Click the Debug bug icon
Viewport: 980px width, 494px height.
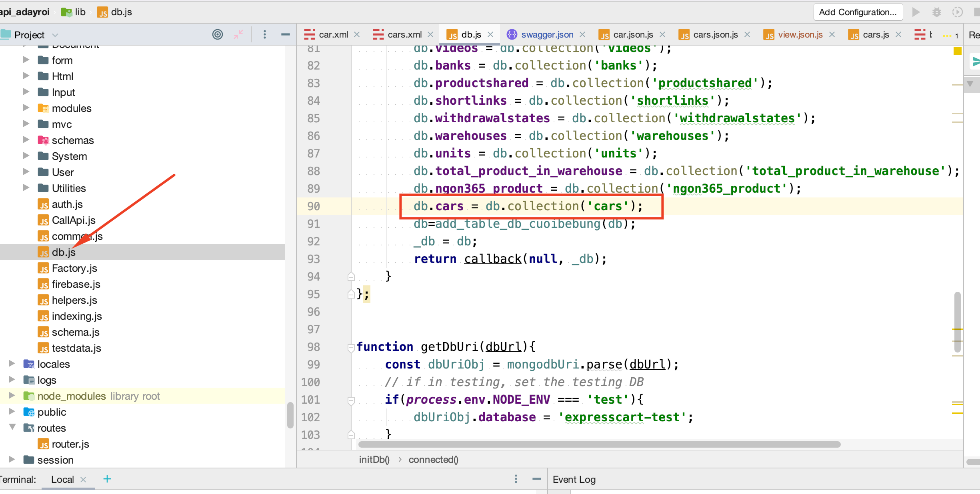pos(936,12)
